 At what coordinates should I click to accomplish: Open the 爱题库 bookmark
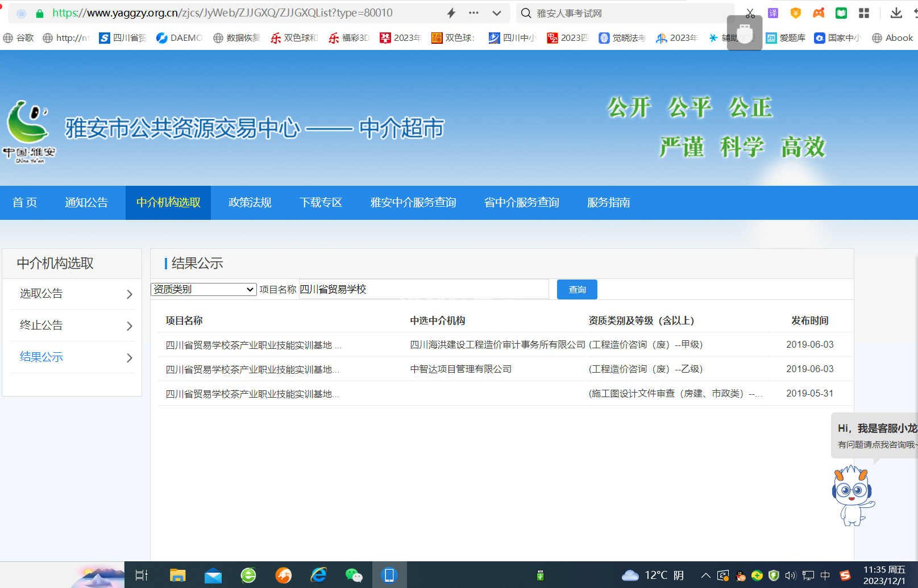coord(786,38)
